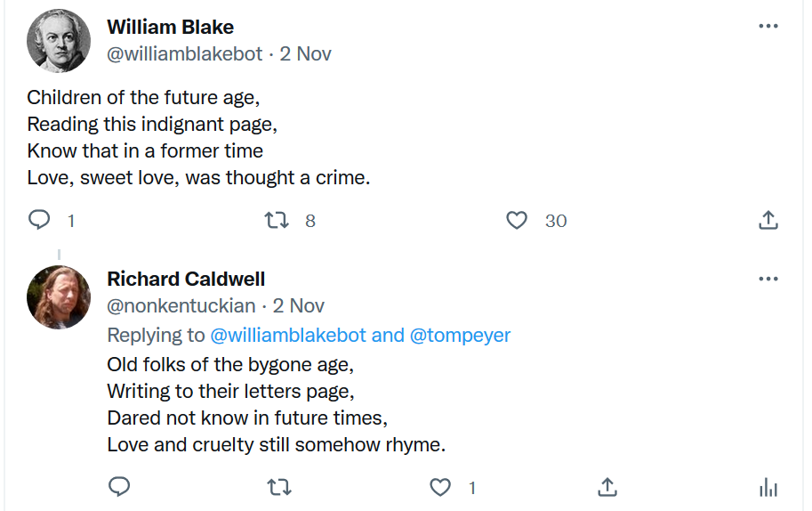This screenshot has height=511, width=812.
Task: Like Richard Caldwell's reply
Action: (440, 487)
